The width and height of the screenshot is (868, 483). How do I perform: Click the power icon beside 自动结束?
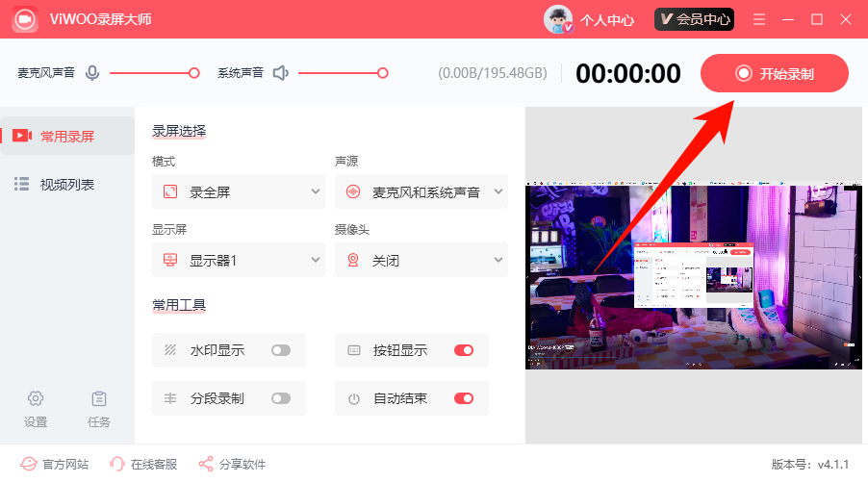pyautogui.click(x=354, y=399)
